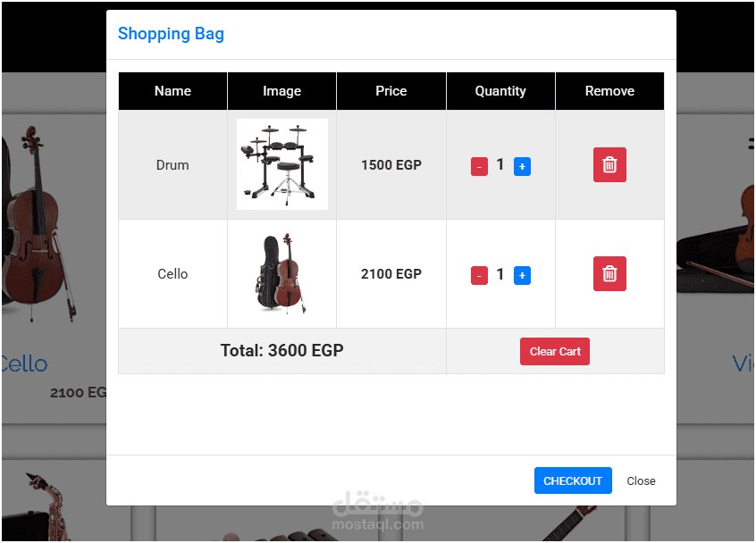Viewport: 756px width, 543px height.
Task: Close the Shopping Bag dialog
Action: coord(641,480)
